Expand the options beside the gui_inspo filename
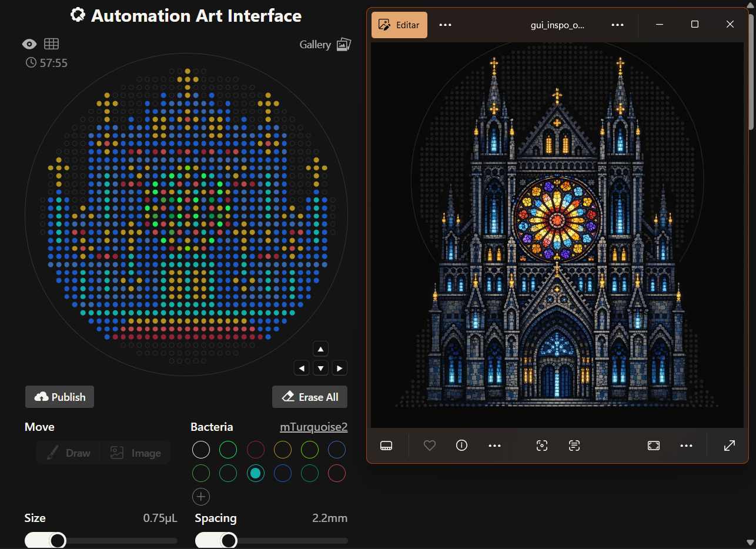This screenshot has height=549, width=756. 617,25
